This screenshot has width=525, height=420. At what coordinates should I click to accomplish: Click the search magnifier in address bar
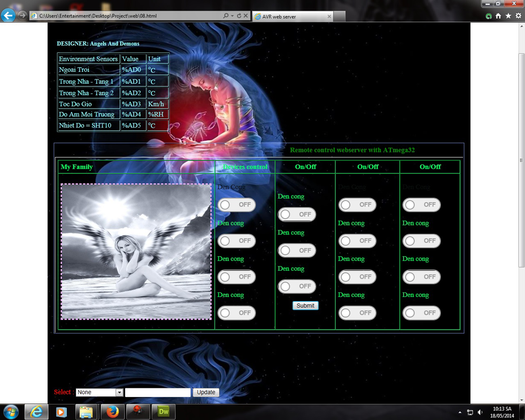(226, 16)
